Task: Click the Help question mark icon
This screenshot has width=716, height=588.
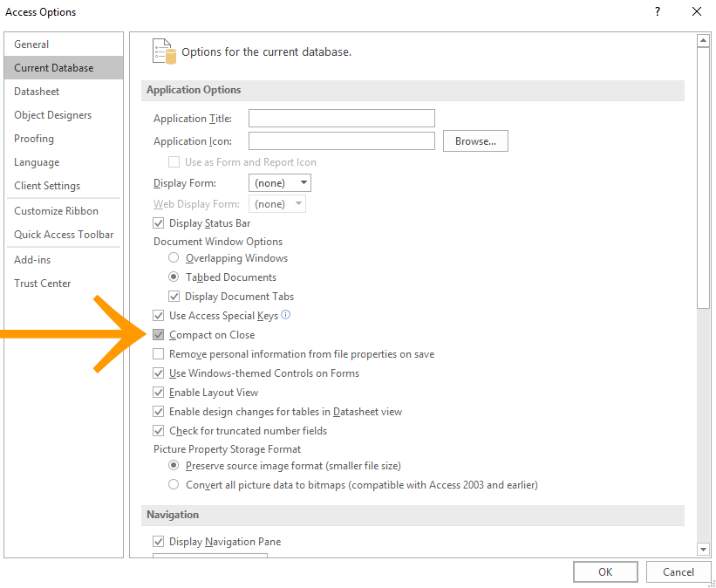Action: (x=657, y=12)
